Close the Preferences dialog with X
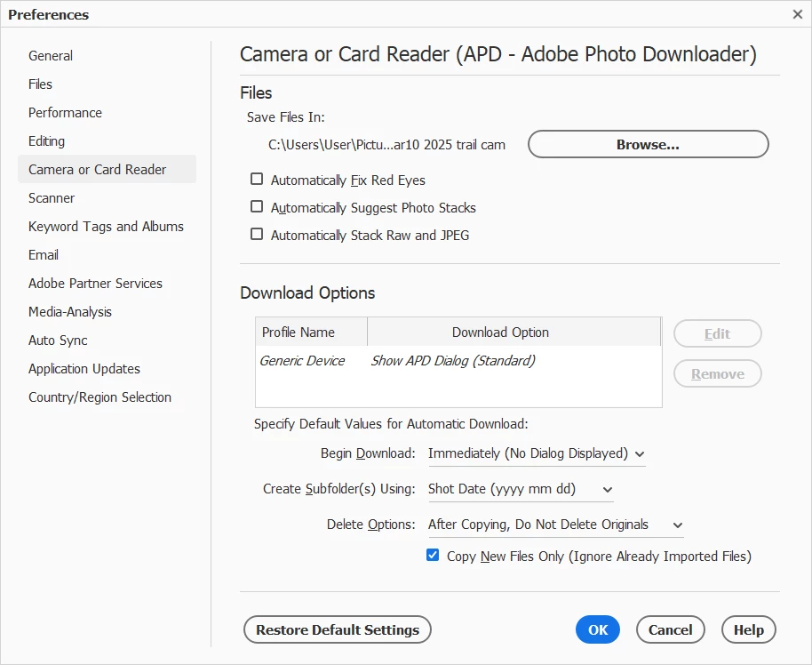812x665 pixels. (797, 14)
